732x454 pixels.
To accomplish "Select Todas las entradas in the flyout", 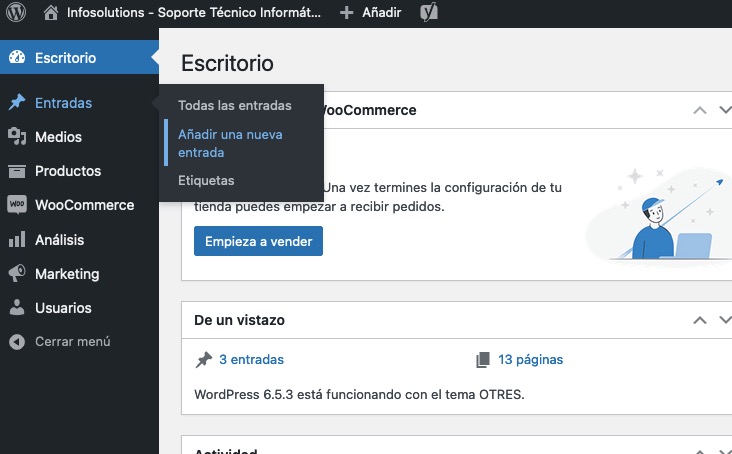I will tap(235, 105).
